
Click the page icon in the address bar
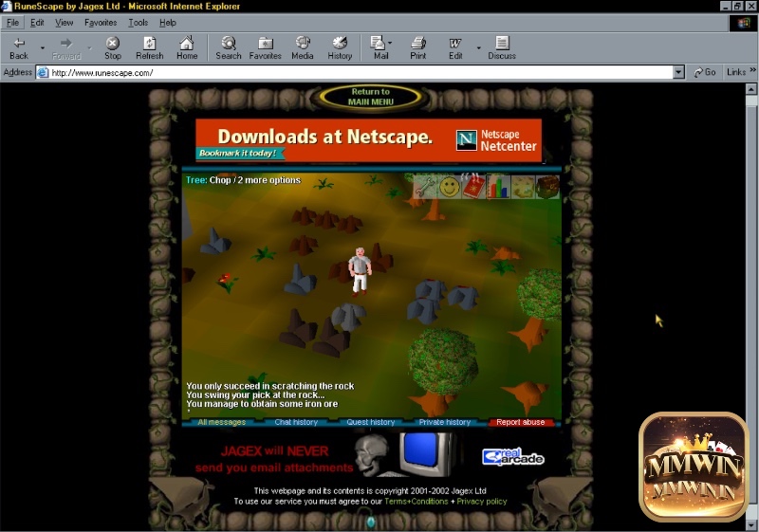tap(43, 72)
